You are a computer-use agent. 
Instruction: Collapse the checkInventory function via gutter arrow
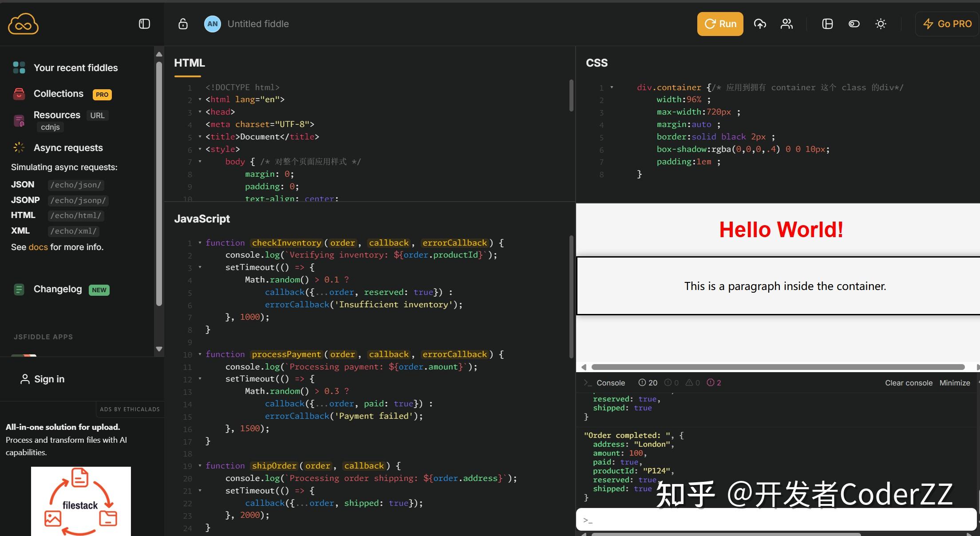click(200, 243)
